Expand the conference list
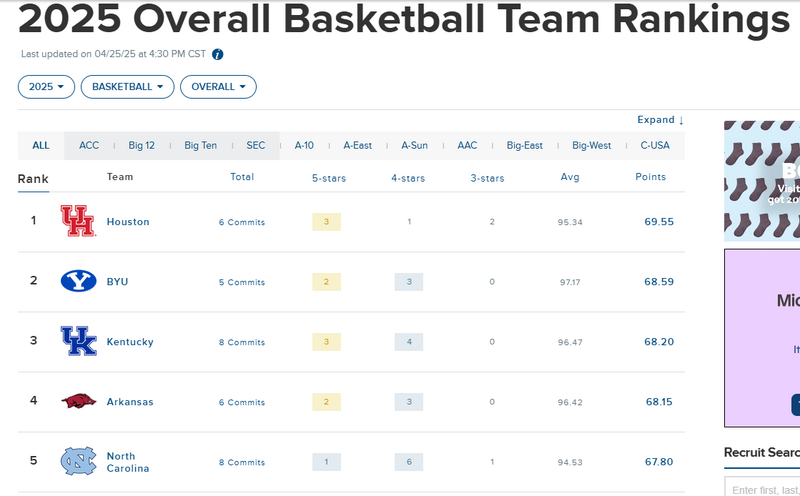The width and height of the screenshot is (800, 496). (660, 120)
